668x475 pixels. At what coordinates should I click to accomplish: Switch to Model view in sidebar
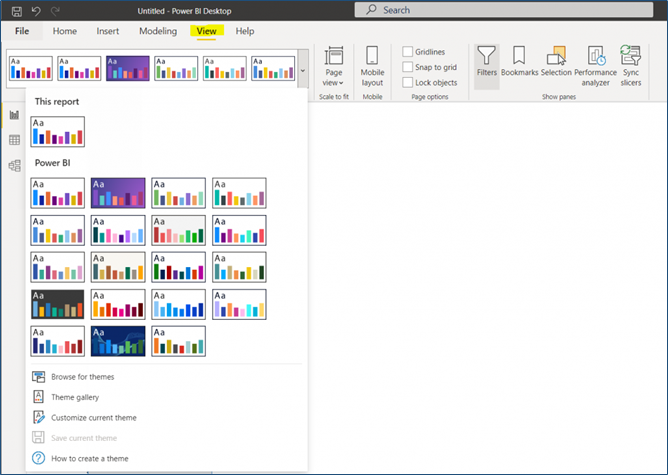pyautogui.click(x=14, y=166)
